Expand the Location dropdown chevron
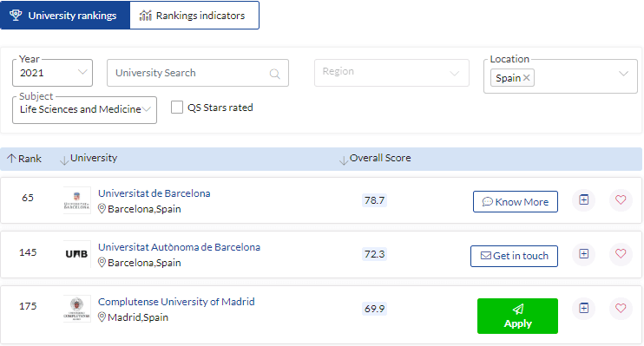644x346 pixels. (x=623, y=74)
